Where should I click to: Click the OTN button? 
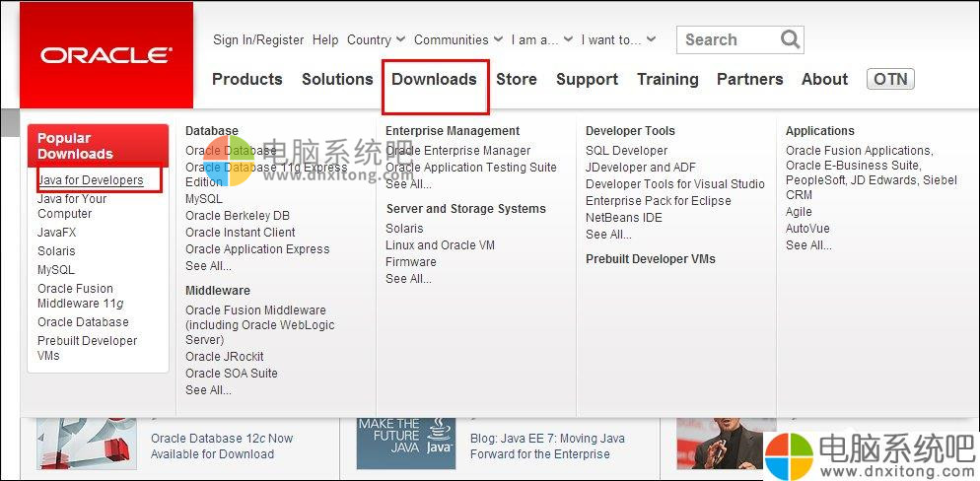pos(890,79)
